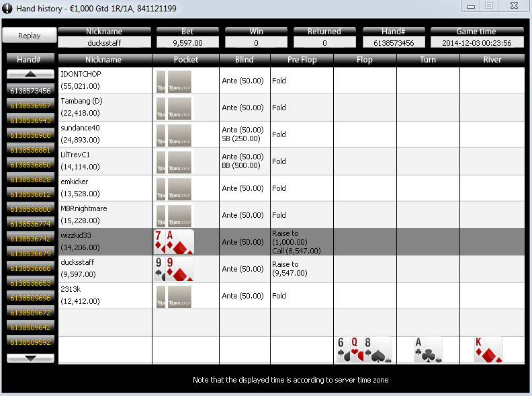Open hand 6138536957 from the list
The image size is (532, 396).
pos(30,106)
